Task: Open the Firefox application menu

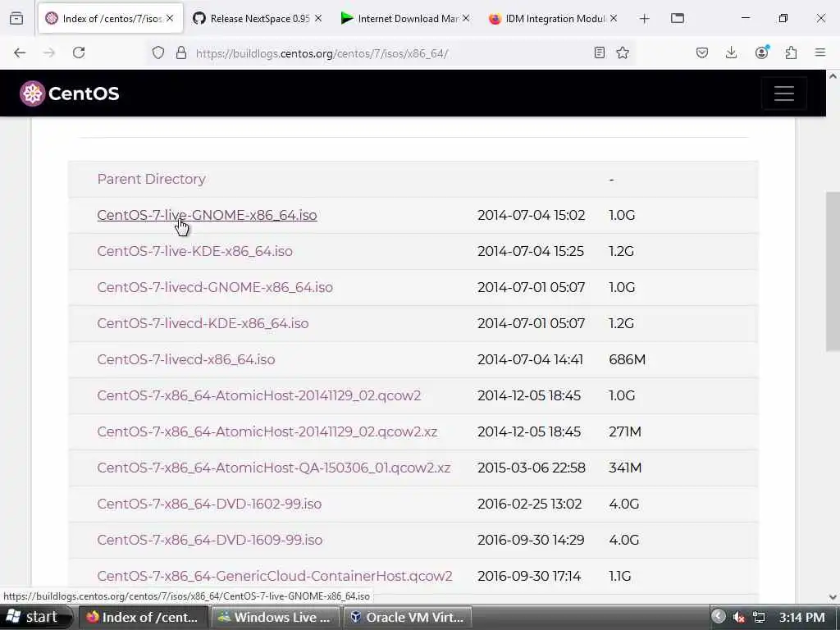Action: click(x=820, y=52)
